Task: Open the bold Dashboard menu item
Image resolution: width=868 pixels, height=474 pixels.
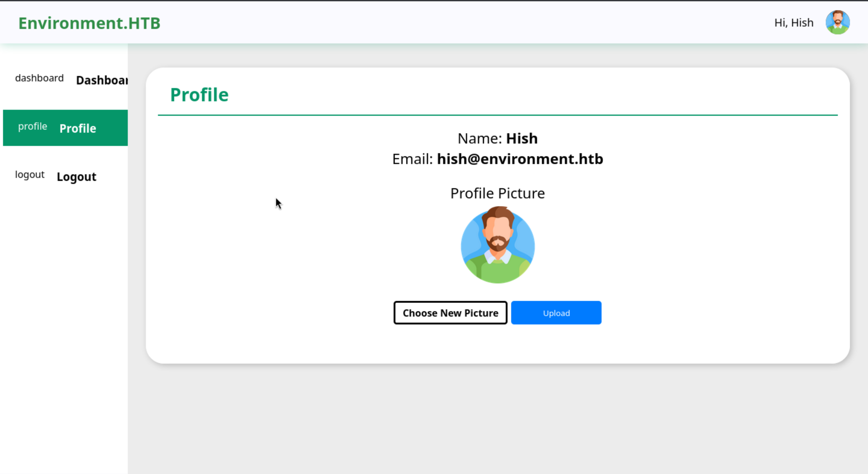Action: point(102,80)
